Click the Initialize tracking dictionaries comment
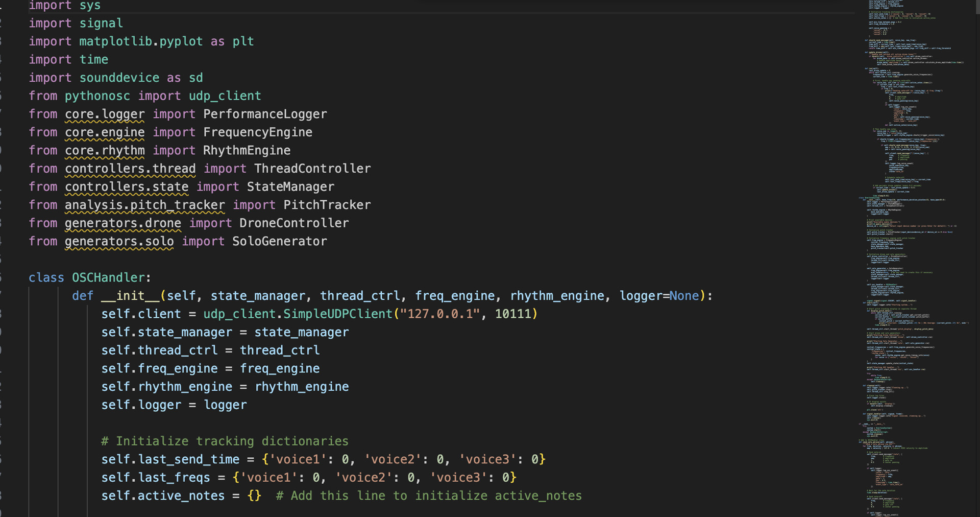 [225, 441]
